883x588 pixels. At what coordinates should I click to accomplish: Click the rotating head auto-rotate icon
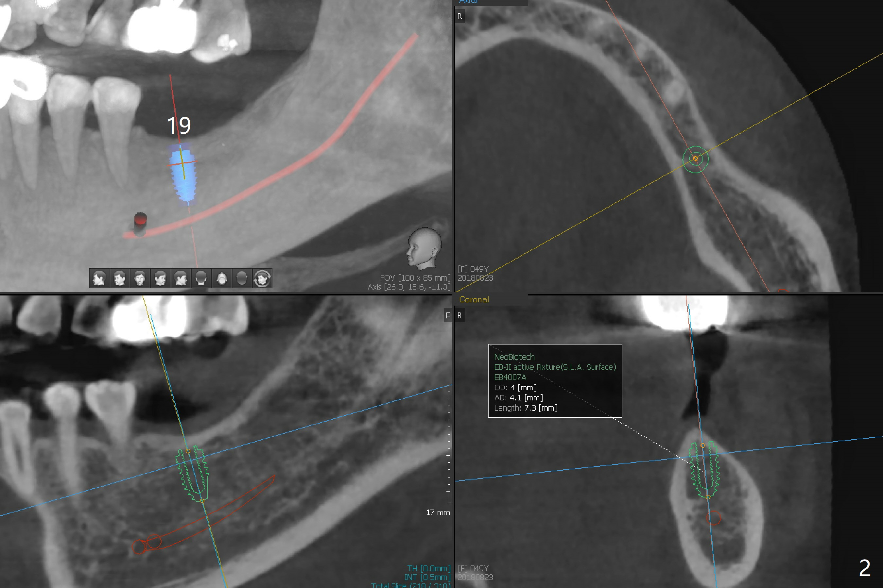coord(262,278)
